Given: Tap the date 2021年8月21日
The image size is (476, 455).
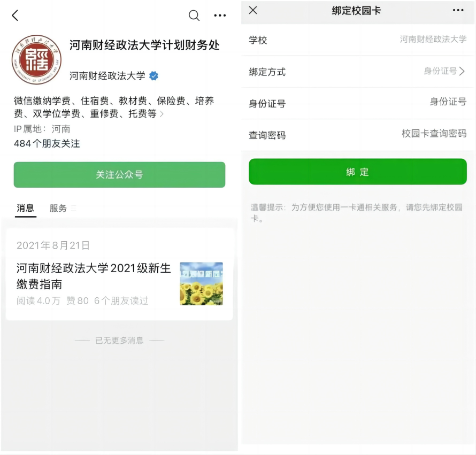Looking at the screenshot, I should coord(53,245).
